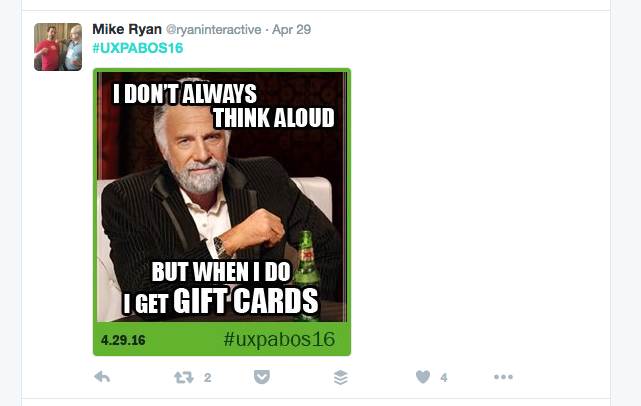Open Mike Ryan's profile avatar picture
Viewport: 641px width, 406px height.
(58, 47)
